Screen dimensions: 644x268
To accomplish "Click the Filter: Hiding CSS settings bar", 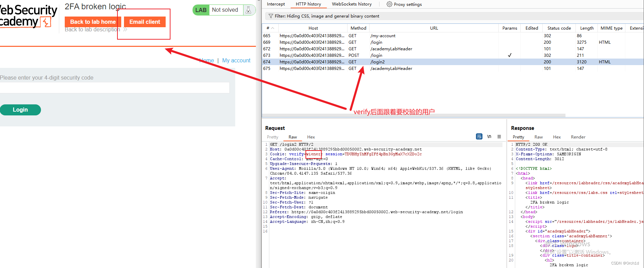I will tap(454, 16).
